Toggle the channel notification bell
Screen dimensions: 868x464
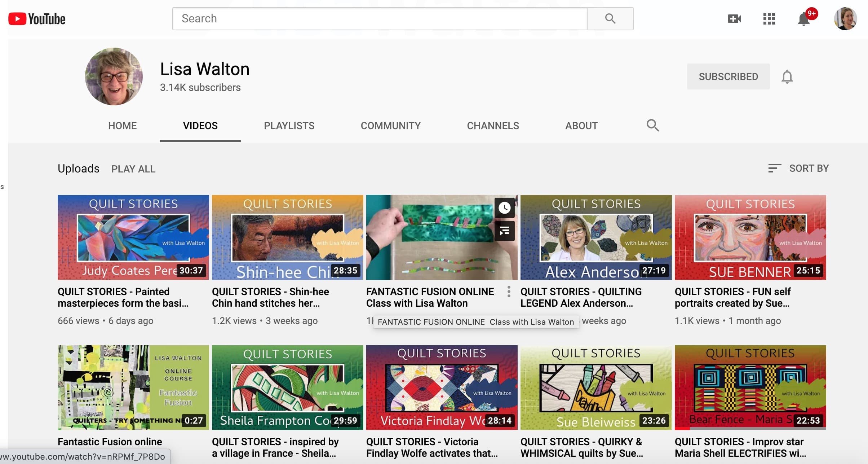coord(787,76)
